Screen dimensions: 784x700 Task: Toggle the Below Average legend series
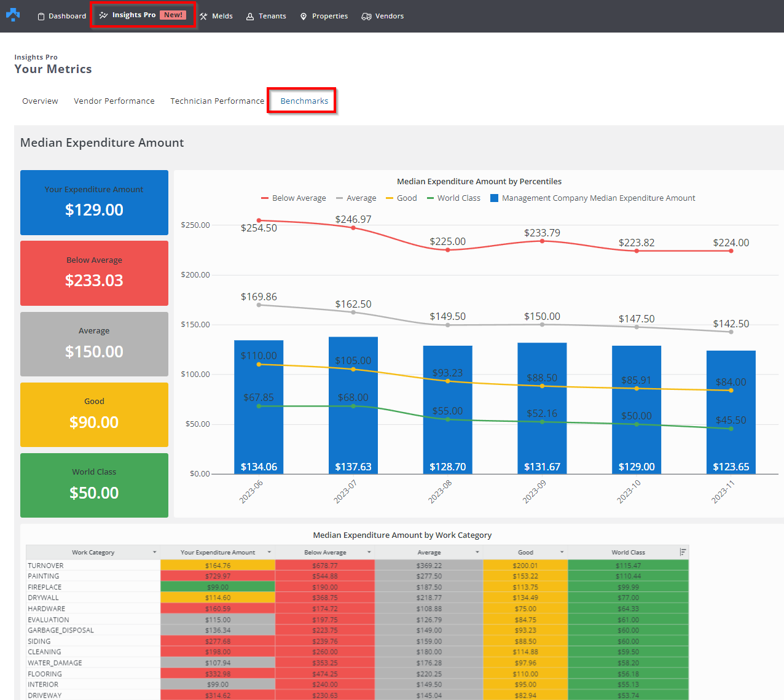pyautogui.click(x=294, y=198)
